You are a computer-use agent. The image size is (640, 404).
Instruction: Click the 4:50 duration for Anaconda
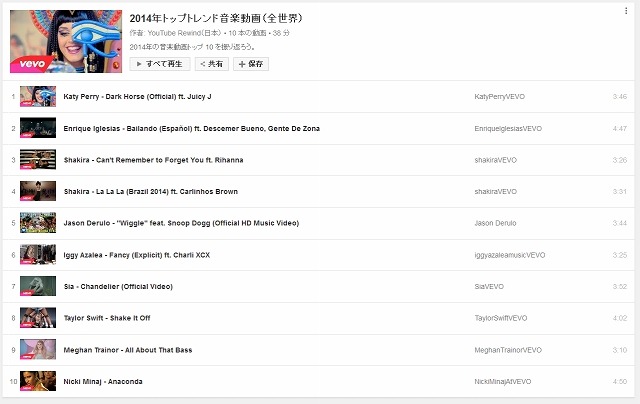point(620,382)
